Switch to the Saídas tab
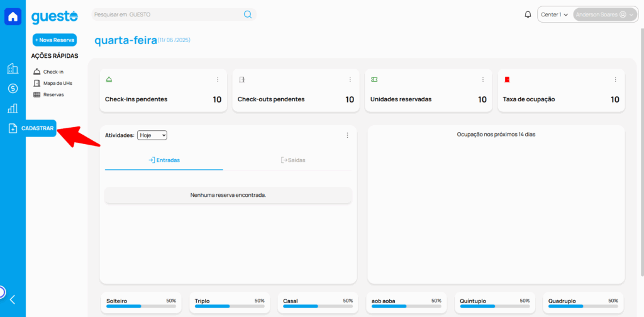The width and height of the screenshot is (644, 317). 293,160
